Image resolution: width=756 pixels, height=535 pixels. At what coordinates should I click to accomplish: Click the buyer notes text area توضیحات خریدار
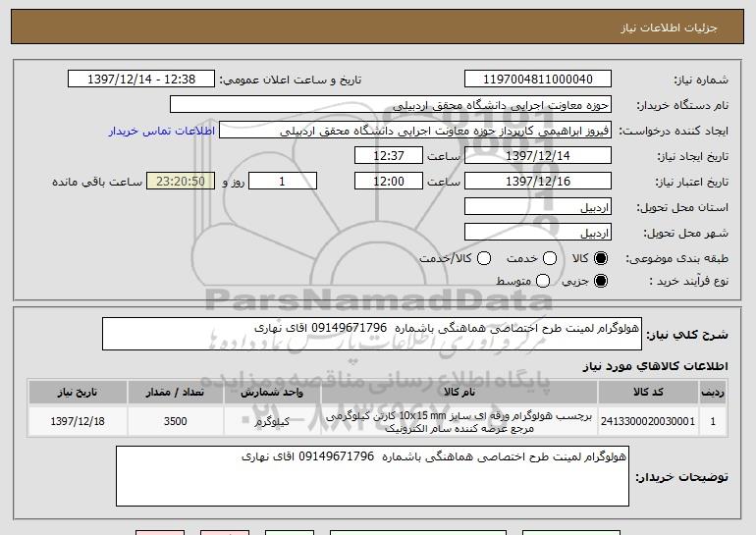tap(372, 476)
